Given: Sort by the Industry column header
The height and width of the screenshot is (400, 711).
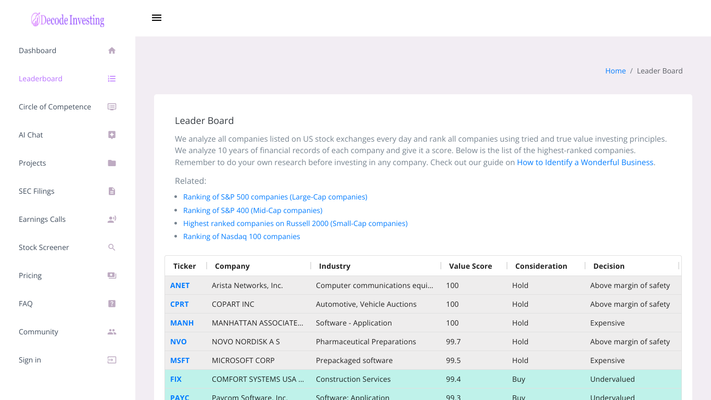Looking at the screenshot, I should 335,266.
